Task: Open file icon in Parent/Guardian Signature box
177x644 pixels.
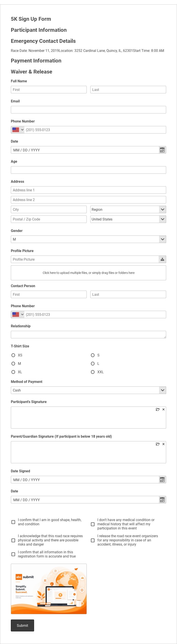Action: (158, 444)
